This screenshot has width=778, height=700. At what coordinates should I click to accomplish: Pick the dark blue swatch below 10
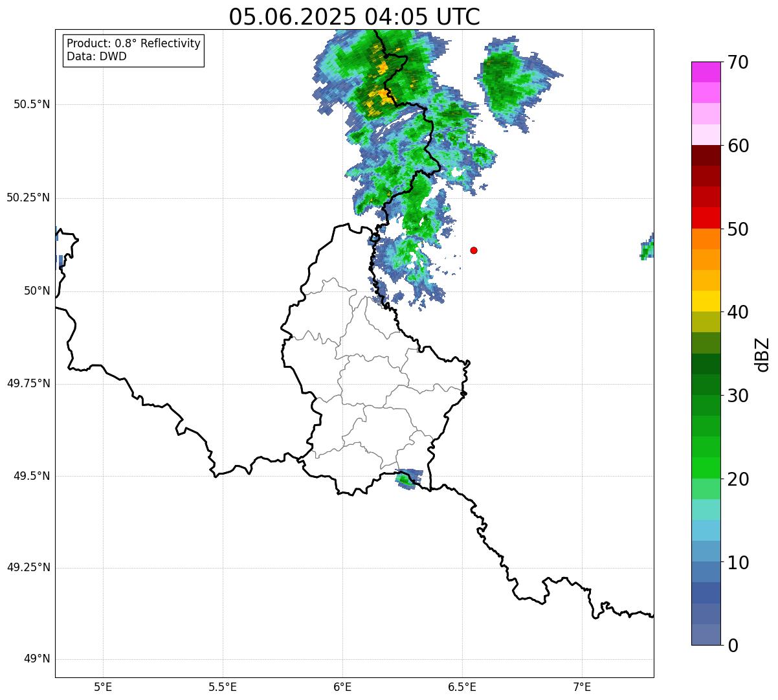click(x=706, y=593)
